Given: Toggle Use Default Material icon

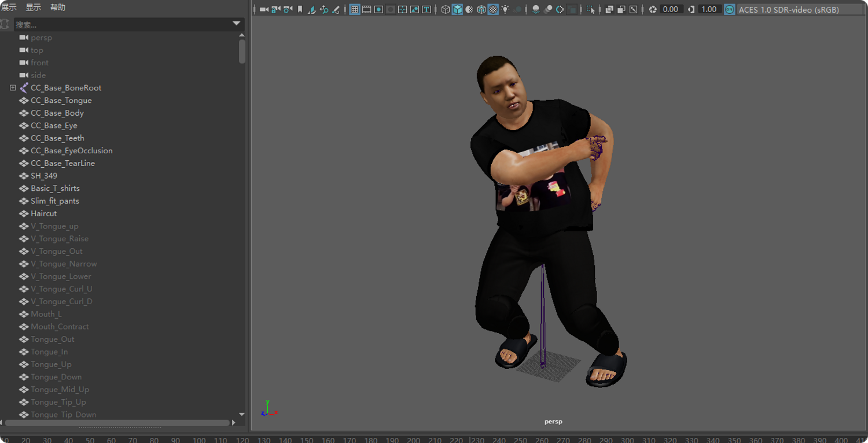Looking at the screenshot, I should click(469, 9).
